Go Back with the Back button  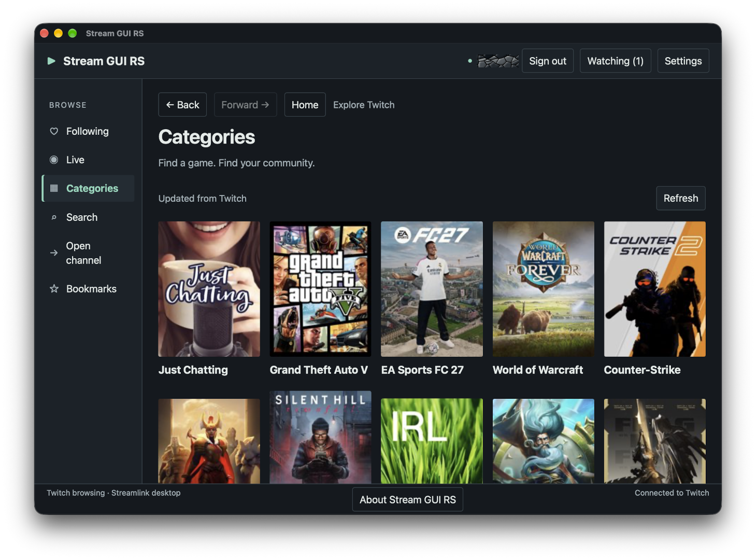[x=182, y=105]
